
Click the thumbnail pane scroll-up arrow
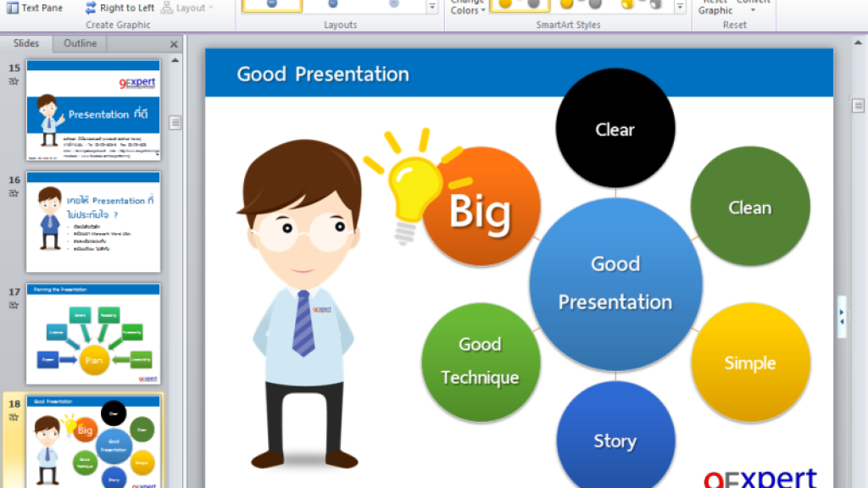pyautogui.click(x=175, y=60)
